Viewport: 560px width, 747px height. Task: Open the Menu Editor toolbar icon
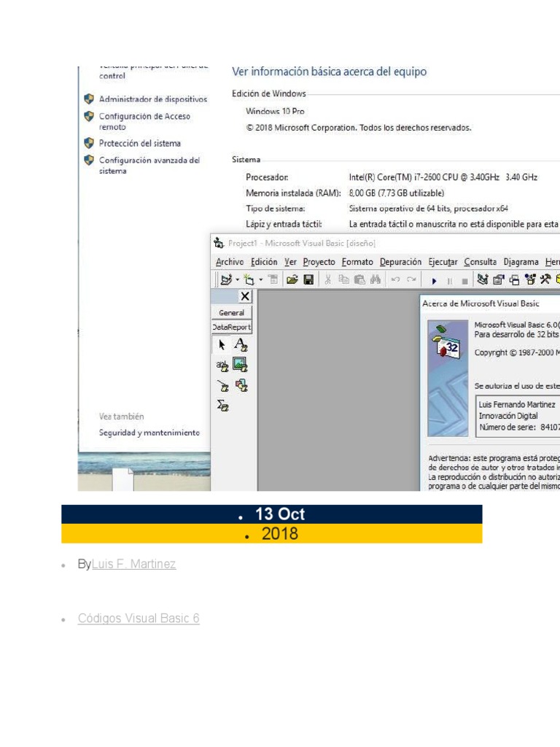273,279
